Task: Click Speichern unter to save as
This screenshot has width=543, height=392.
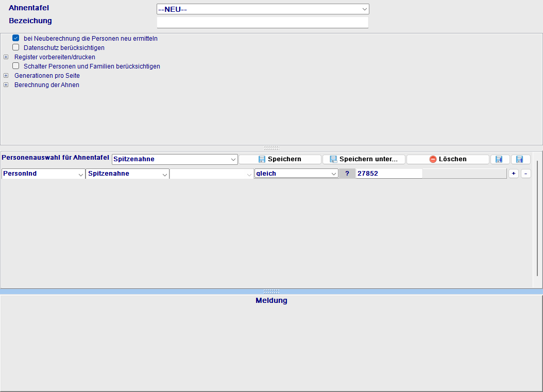Action: click(x=364, y=159)
